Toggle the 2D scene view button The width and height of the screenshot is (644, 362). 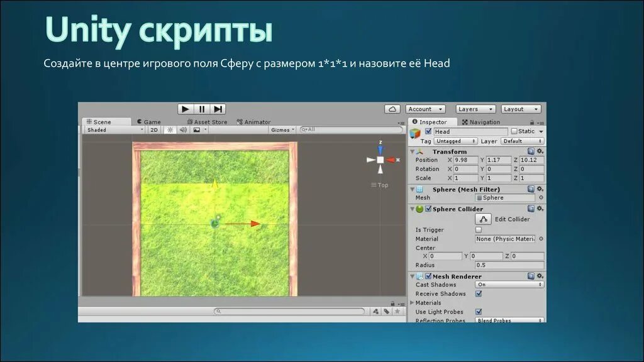154,129
